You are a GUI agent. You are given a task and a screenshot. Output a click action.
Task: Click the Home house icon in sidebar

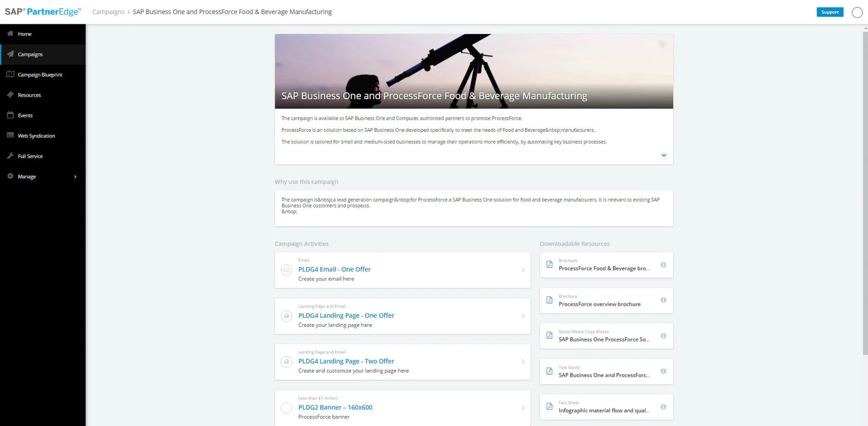click(10, 34)
